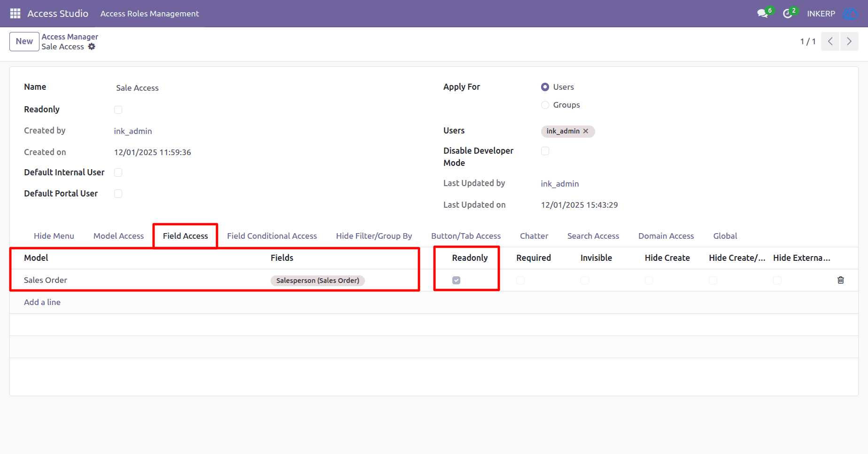Viewport: 868px width, 454px height.
Task: Open Field Conditional Access tab
Action: pos(272,236)
